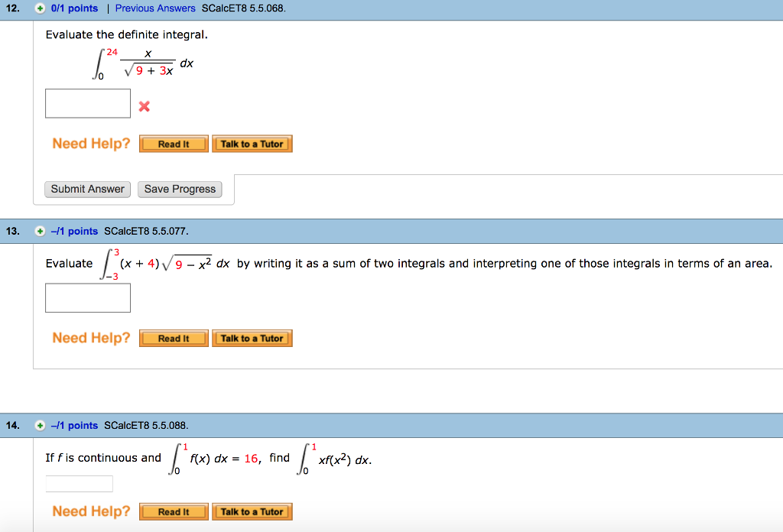Click the -/1 points link for question 13

74,231
